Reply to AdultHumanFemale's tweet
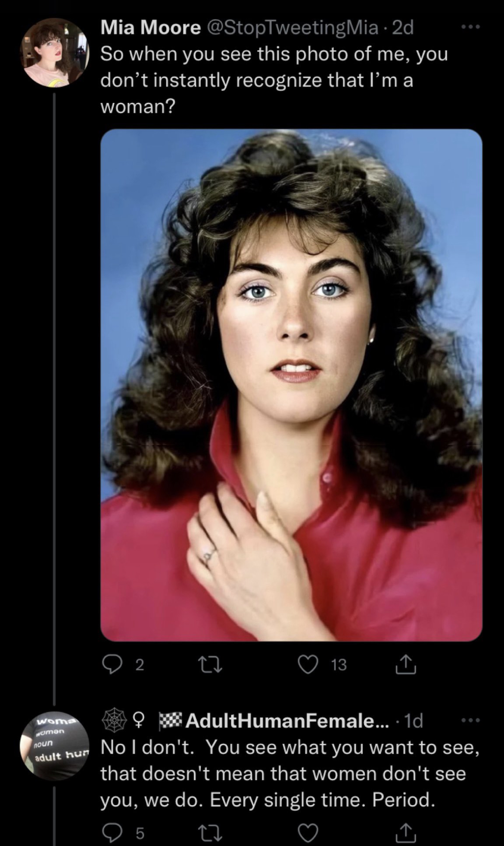The width and height of the screenshot is (504, 846). 112,833
